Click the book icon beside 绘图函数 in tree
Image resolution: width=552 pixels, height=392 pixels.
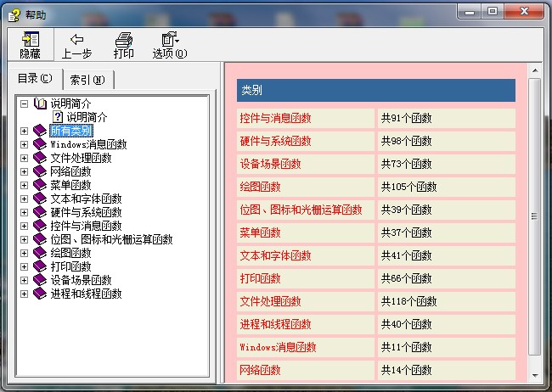click(40, 253)
